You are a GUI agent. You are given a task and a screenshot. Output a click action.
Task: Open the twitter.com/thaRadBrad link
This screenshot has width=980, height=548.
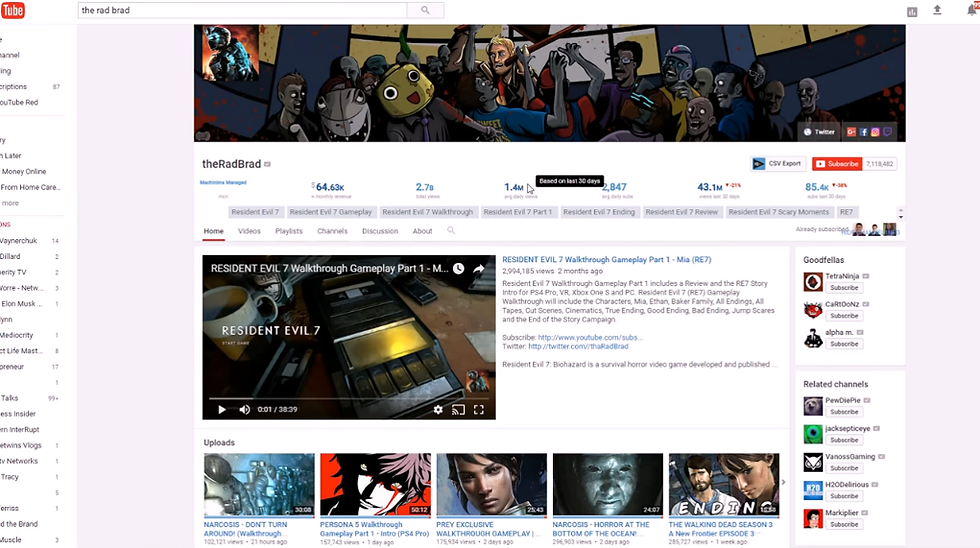tap(578, 346)
